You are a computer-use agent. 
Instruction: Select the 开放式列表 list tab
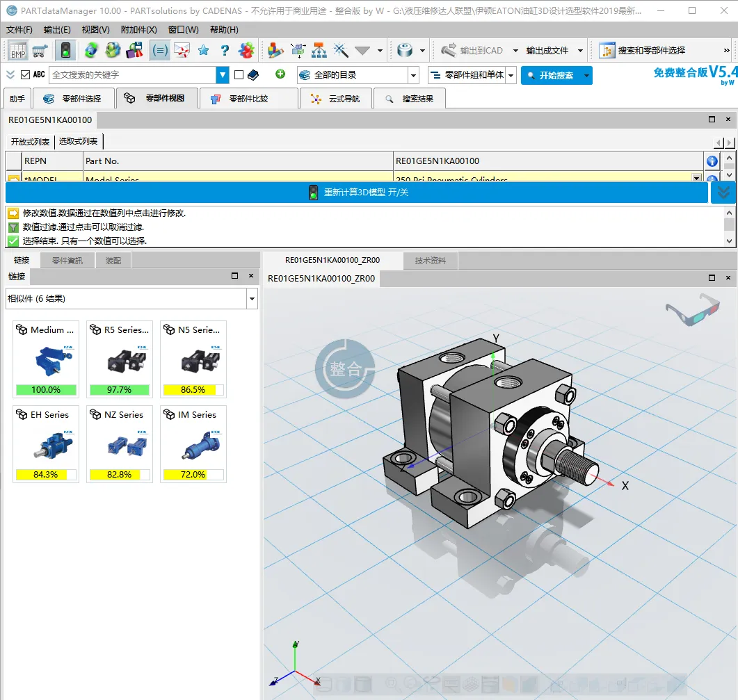tap(30, 142)
